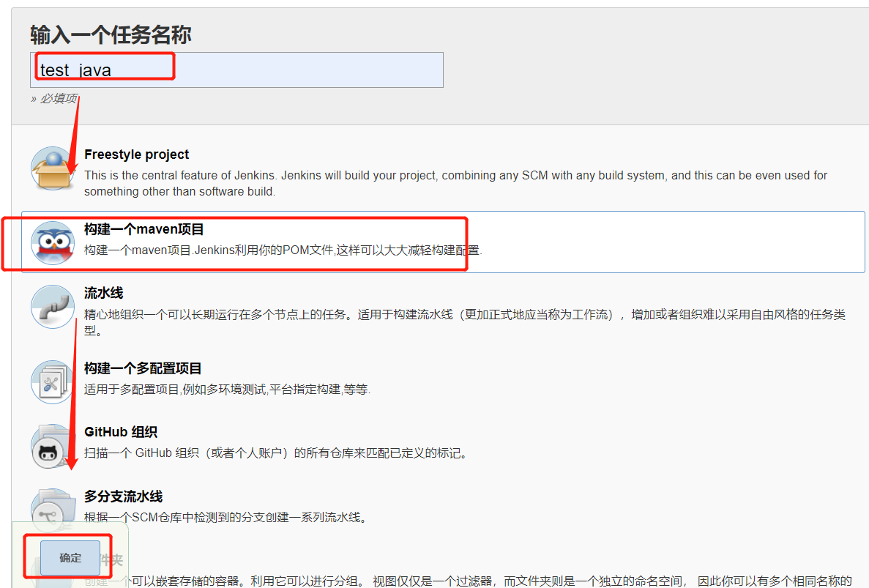Click the 确定 confirm button

pyautogui.click(x=70, y=558)
